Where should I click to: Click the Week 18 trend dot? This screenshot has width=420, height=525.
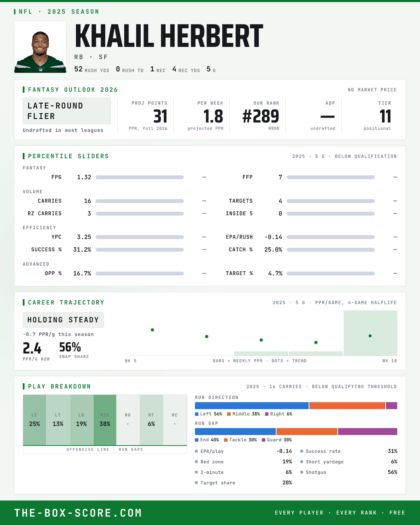[370, 336]
